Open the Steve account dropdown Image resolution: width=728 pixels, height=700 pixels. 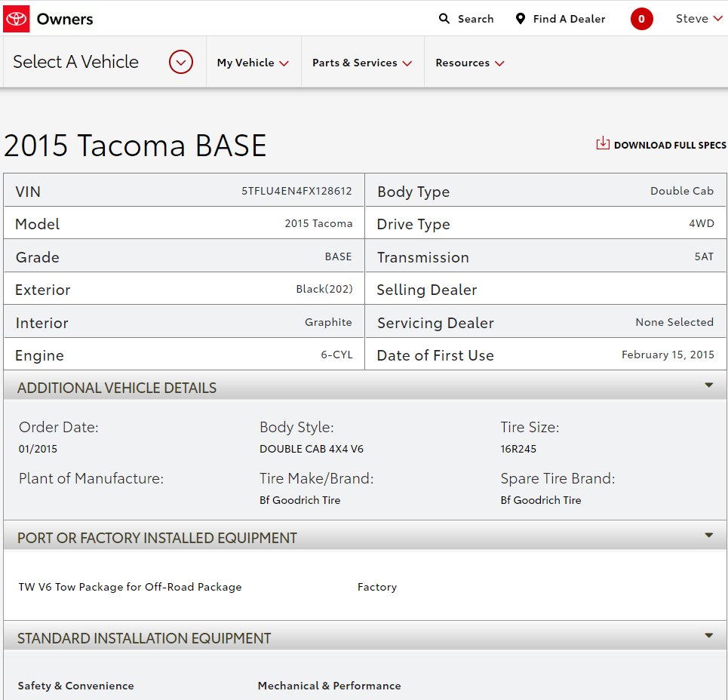pos(699,19)
